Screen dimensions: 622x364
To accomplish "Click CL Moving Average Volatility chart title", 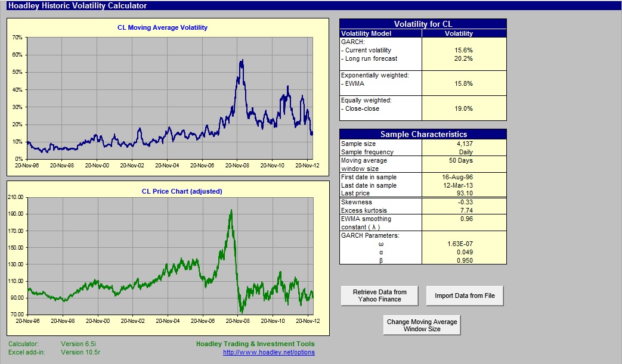I will click(162, 27).
